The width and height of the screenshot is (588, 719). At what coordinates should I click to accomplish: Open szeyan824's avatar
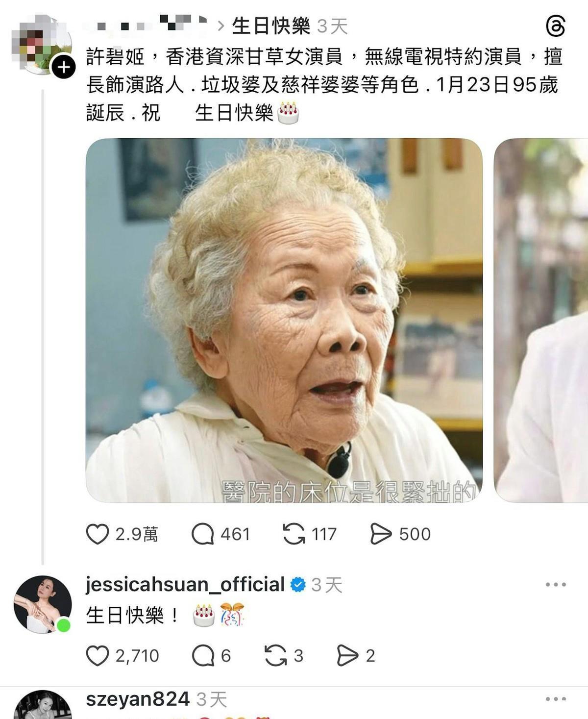[43, 705]
